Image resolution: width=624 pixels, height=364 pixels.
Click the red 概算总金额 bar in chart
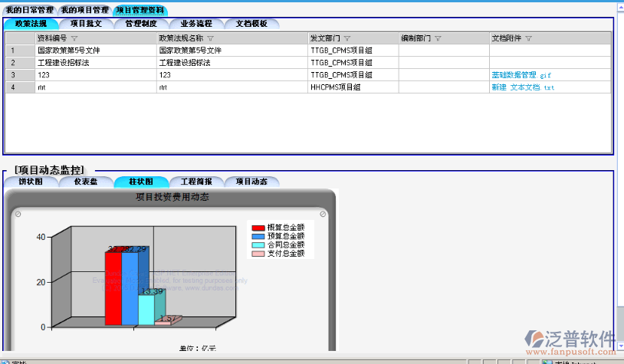[x=113, y=288]
